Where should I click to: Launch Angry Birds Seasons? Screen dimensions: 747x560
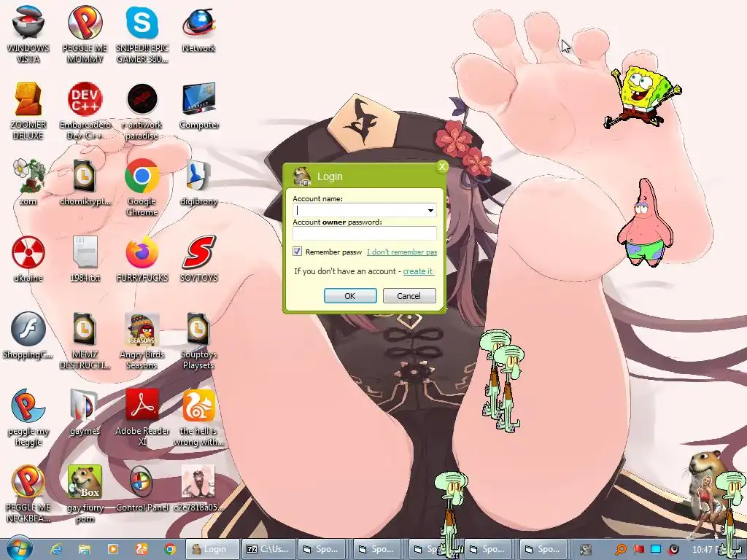coord(142,340)
